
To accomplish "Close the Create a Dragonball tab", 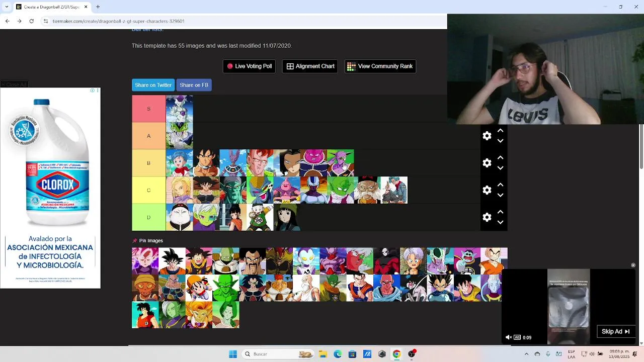I will (86, 7).
